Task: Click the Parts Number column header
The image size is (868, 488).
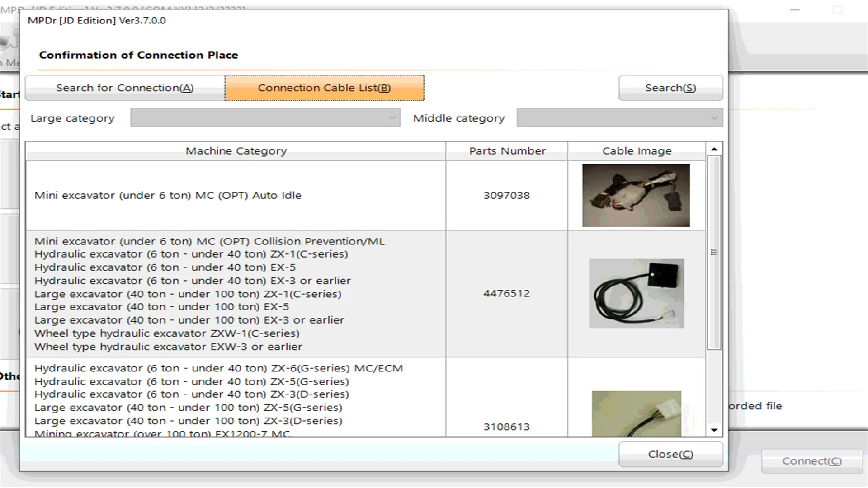Action: 507,151
